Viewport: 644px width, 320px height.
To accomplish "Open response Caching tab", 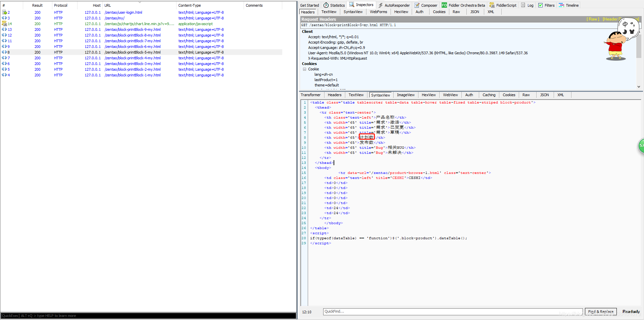I will point(489,95).
